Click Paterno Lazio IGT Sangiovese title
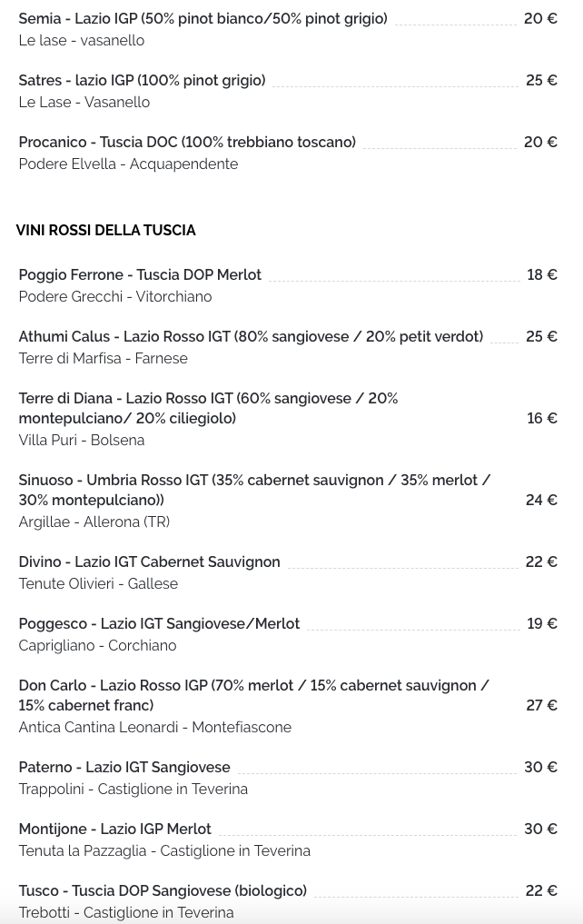Screen dimensions: 583x924 (124, 767)
